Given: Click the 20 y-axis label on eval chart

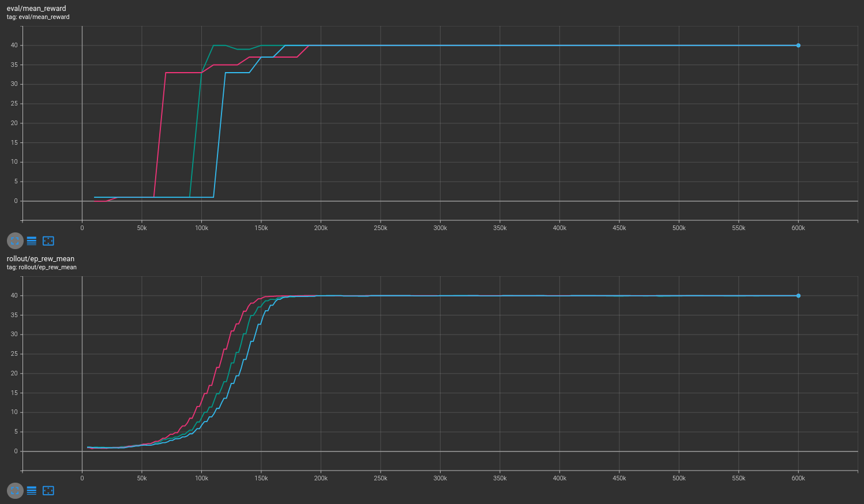Looking at the screenshot, I should click(x=14, y=123).
